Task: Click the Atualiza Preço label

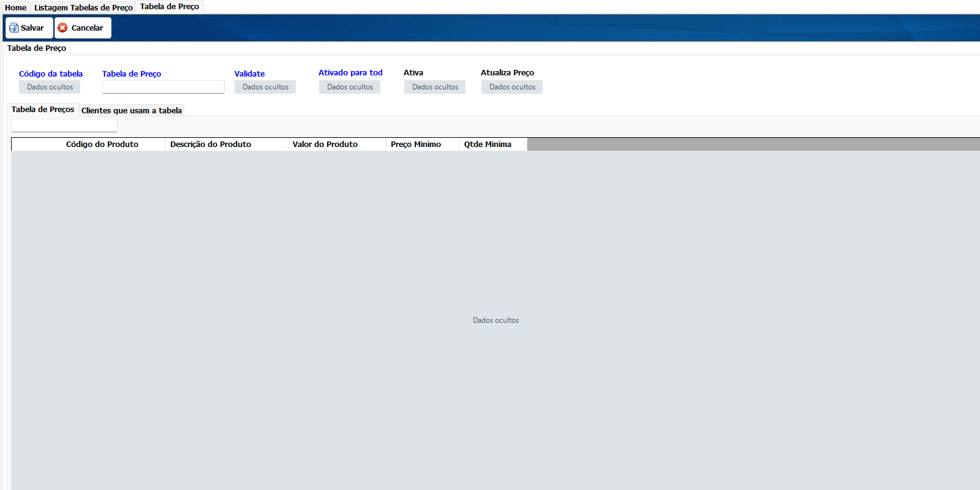Action: (x=507, y=73)
